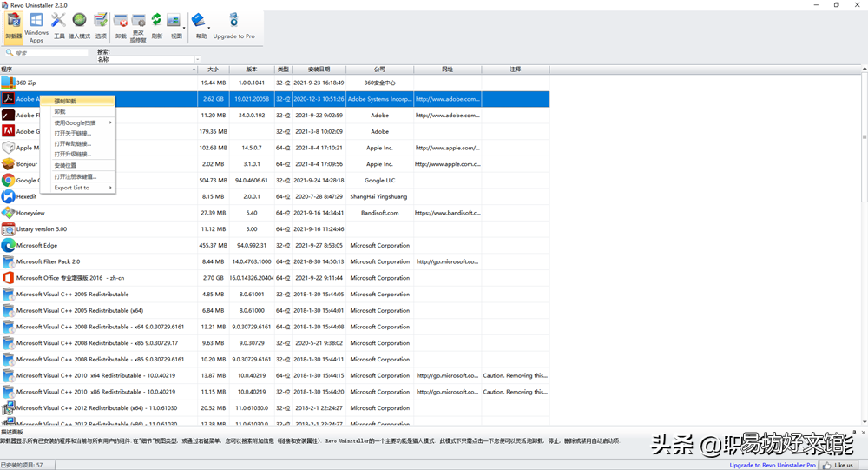Choose 安装位置 in the context menu
Viewport: 868px width, 470px height.
[77, 165]
